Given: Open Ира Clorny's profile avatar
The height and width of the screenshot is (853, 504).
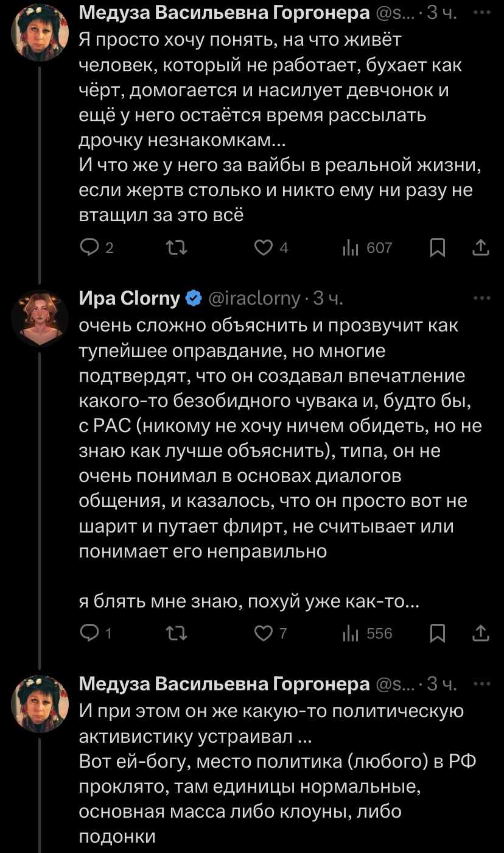Looking at the screenshot, I should click(40, 317).
